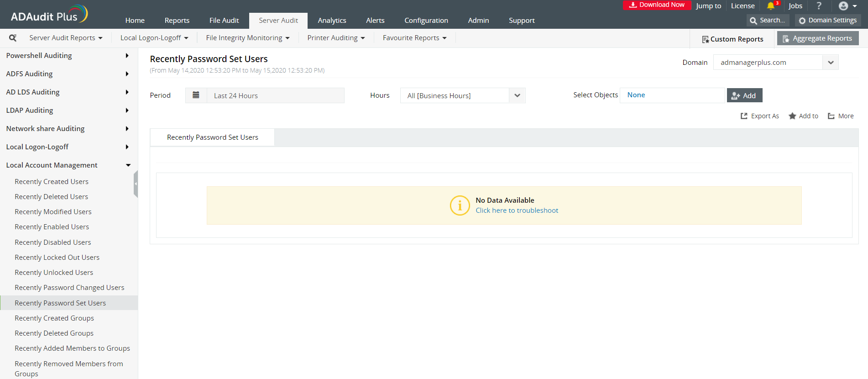Open the License link
Screen dimensions: 868x379
(743, 6)
